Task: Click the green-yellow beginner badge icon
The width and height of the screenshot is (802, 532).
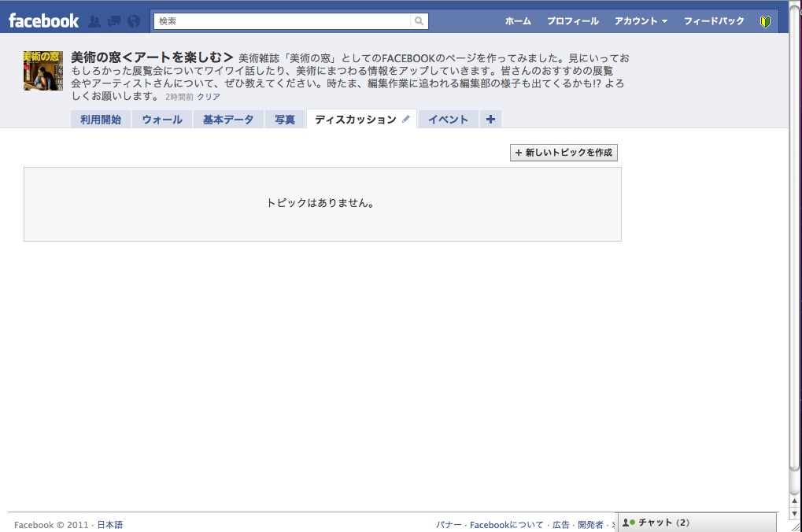Action: point(765,21)
